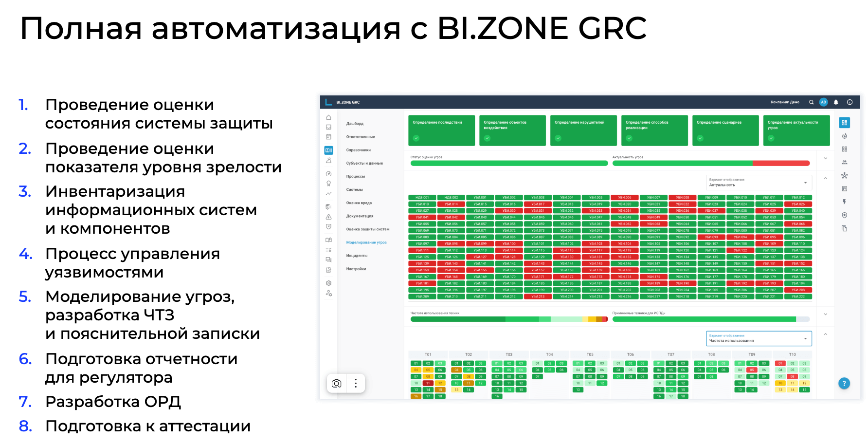Click the Определение сценариев step card

pos(725,130)
